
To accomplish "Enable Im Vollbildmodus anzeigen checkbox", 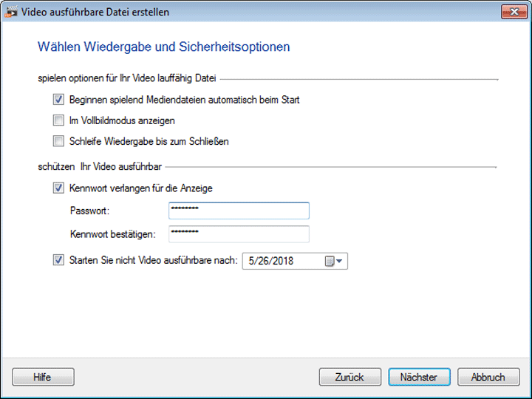I will [59, 120].
